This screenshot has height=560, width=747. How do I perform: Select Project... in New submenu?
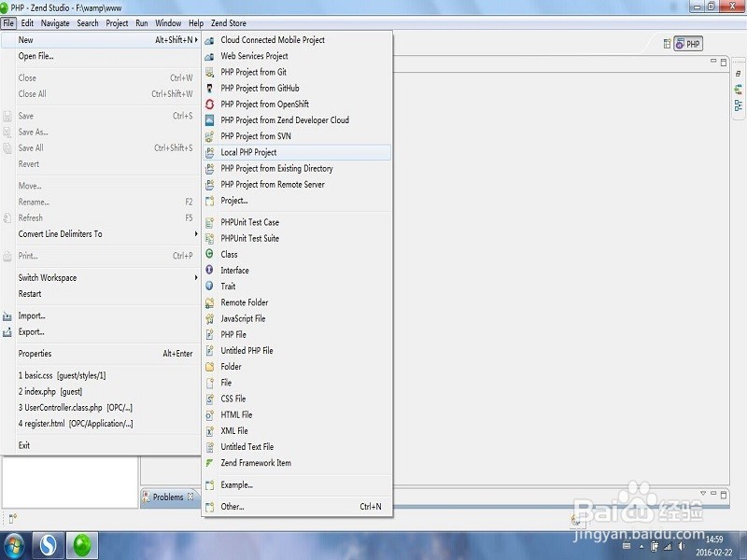[297, 201]
